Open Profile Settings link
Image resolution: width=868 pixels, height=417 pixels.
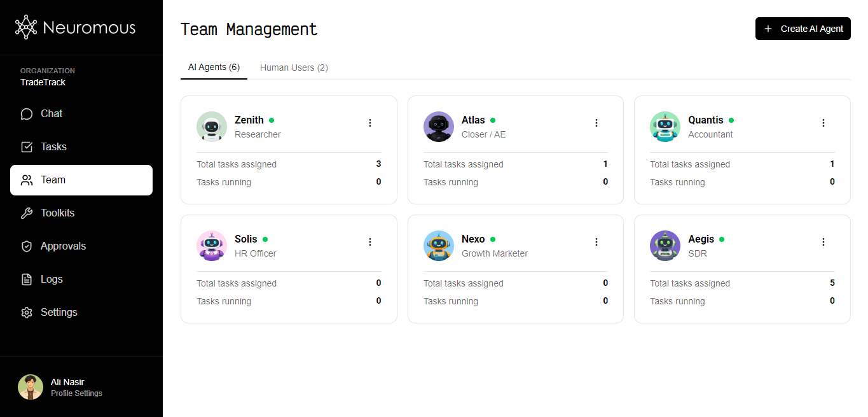[76, 393]
